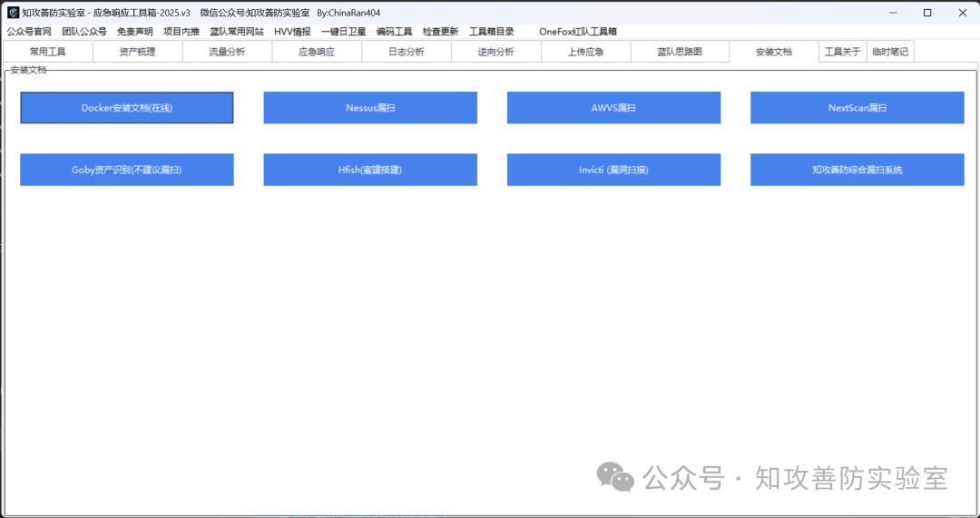Open the 一键日卫星 menu
Viewport: 980px width, 518px height.
(344, 32)
